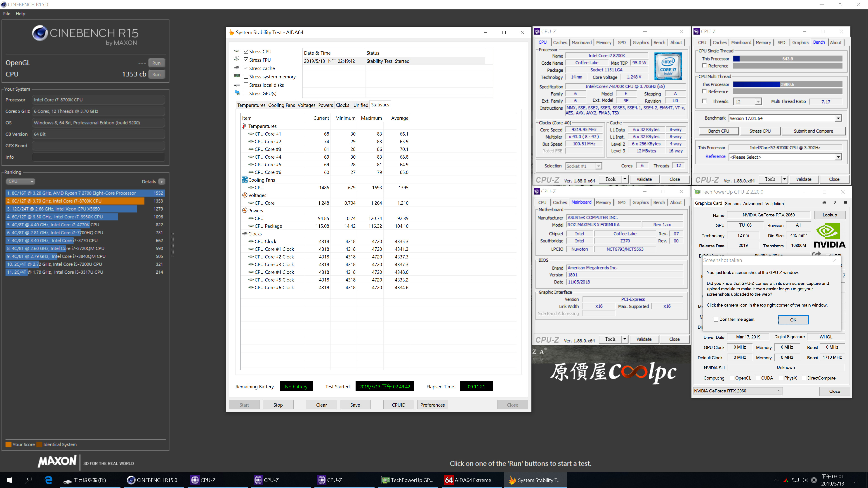868x488 pixels.
Task: Open the Cinebench Help menu
Action: (x=20, y=14)
